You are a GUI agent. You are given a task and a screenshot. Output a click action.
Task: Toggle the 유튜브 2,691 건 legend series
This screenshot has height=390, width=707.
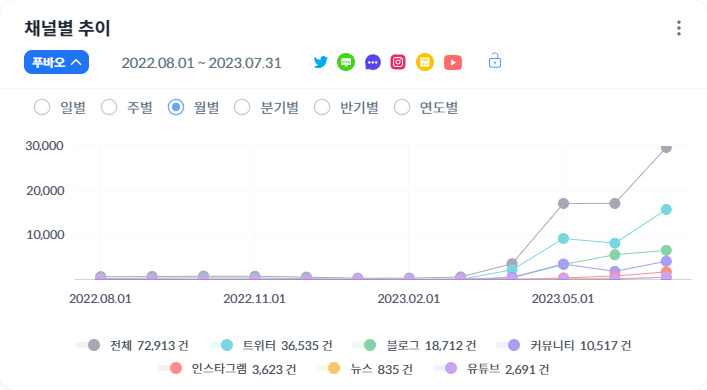(x=491, y=369)
